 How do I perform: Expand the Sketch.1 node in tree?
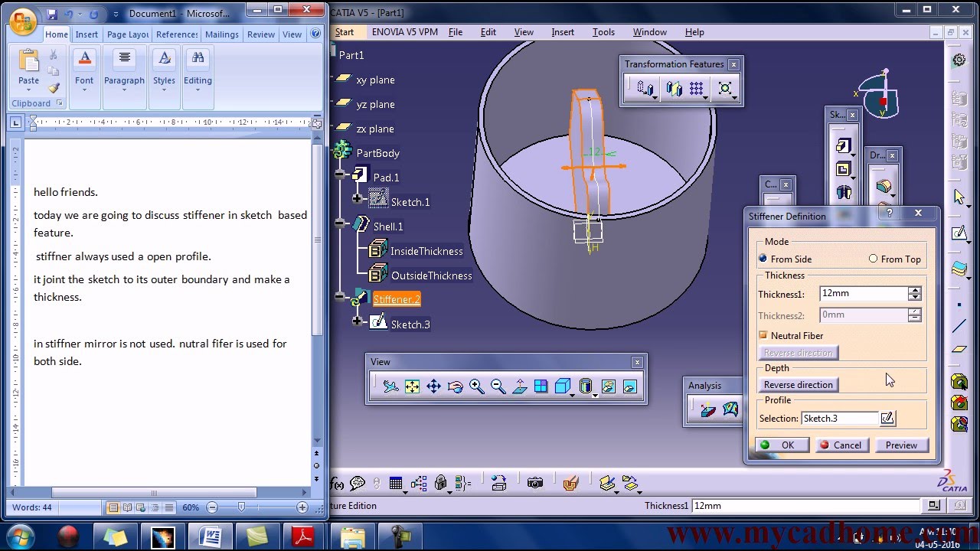point(357,199)
